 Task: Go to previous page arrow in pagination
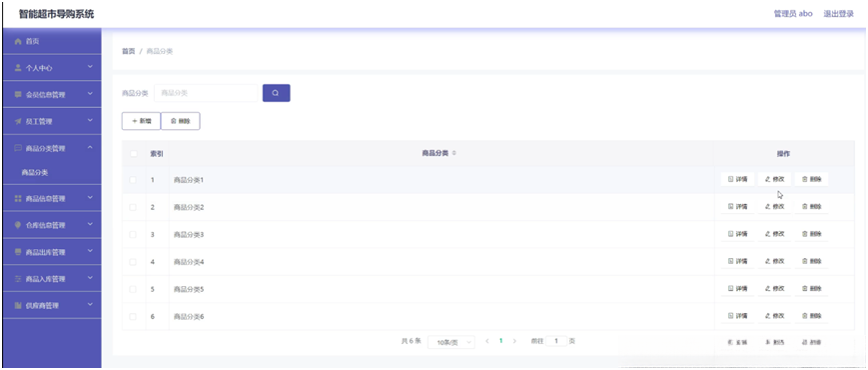click(x=487, y=341)
